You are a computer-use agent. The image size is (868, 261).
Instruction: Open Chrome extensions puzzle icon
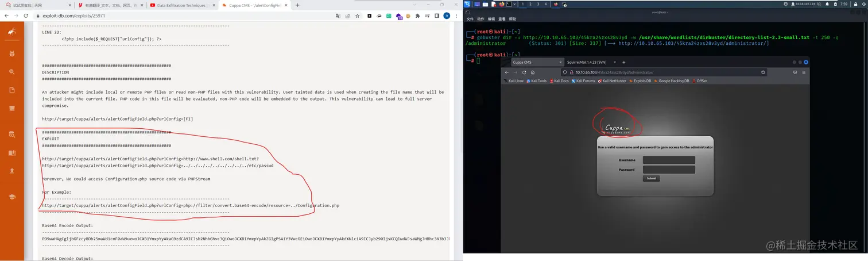pyautogui.click(x=417, y=16)
